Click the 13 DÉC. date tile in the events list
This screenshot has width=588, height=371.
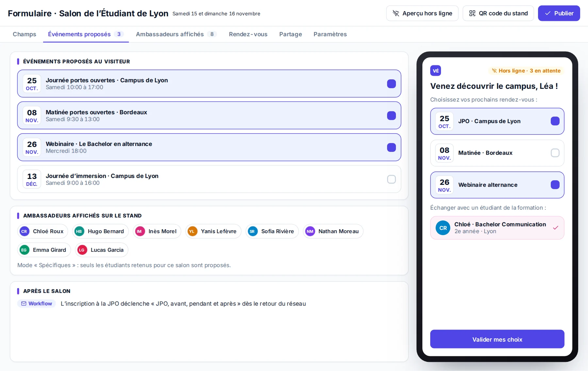point(32,179)
